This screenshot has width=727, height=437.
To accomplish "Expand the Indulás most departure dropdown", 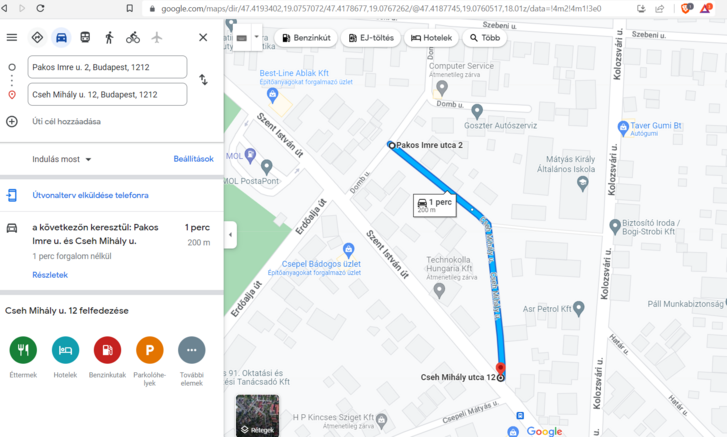I will [61, 159].
